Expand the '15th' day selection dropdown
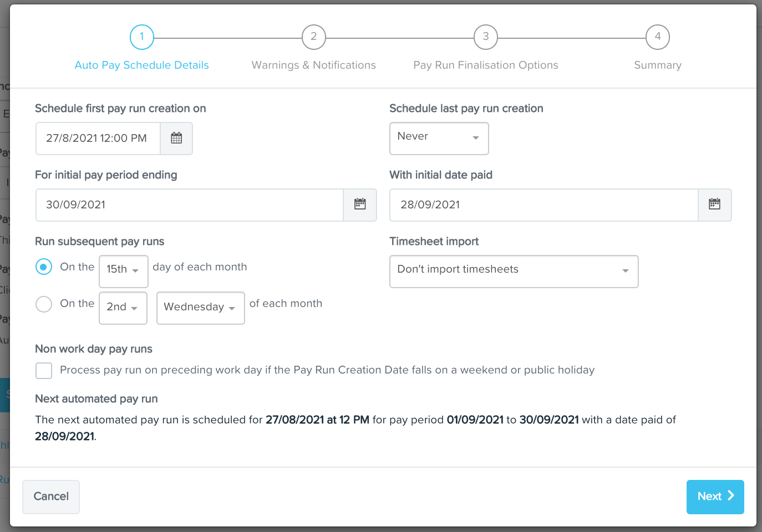 point(123,271)
